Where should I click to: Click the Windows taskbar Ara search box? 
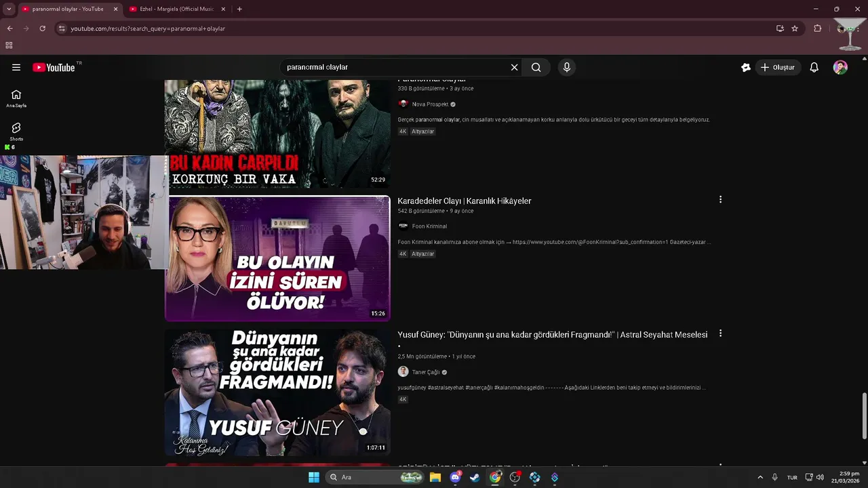(x=375, y=477)
